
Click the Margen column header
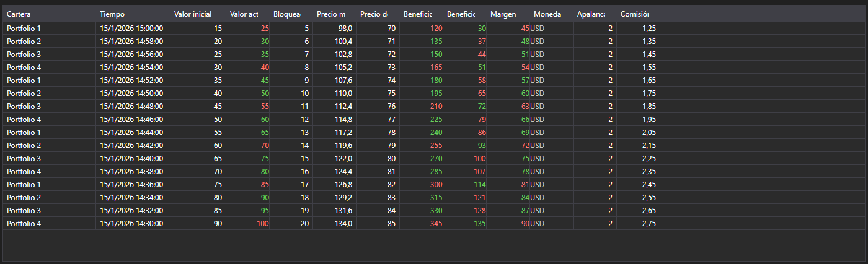pyautogui.click(x=508, y=14)
